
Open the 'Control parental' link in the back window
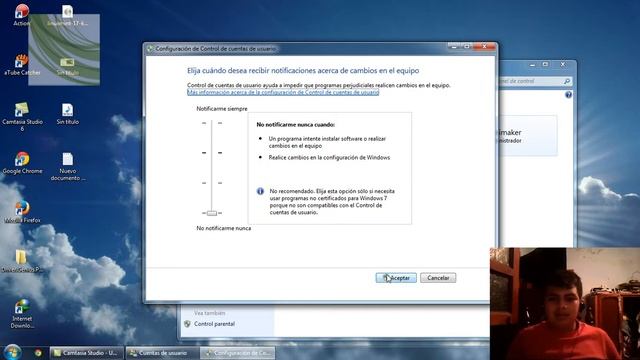(214, 324)
